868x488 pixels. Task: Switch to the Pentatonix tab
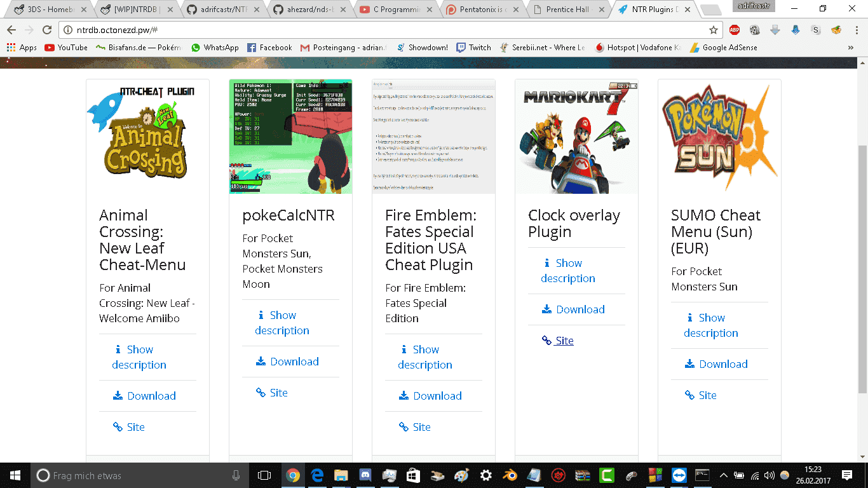point(483,10)
